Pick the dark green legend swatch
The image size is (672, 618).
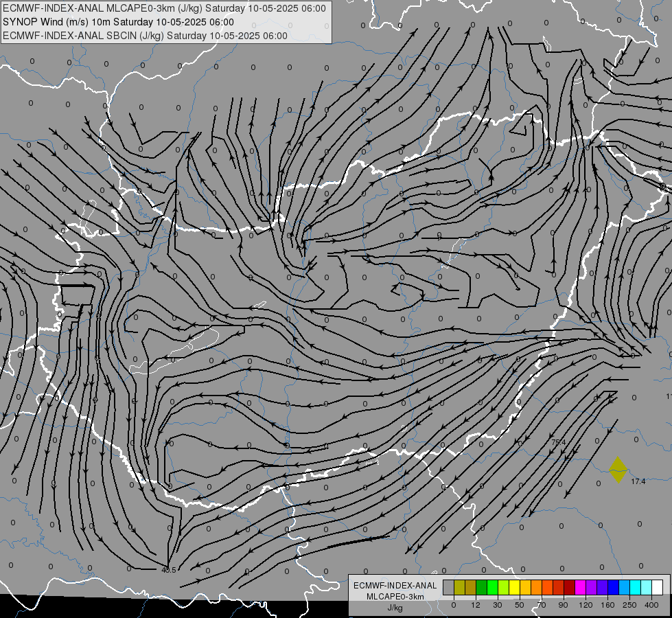pyautogui.click(x=482, y=587)
